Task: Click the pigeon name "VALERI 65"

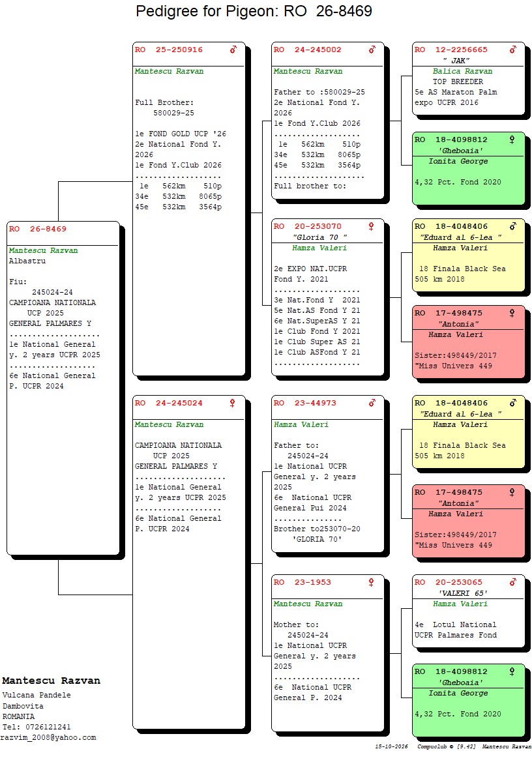Action: point(463,593)
